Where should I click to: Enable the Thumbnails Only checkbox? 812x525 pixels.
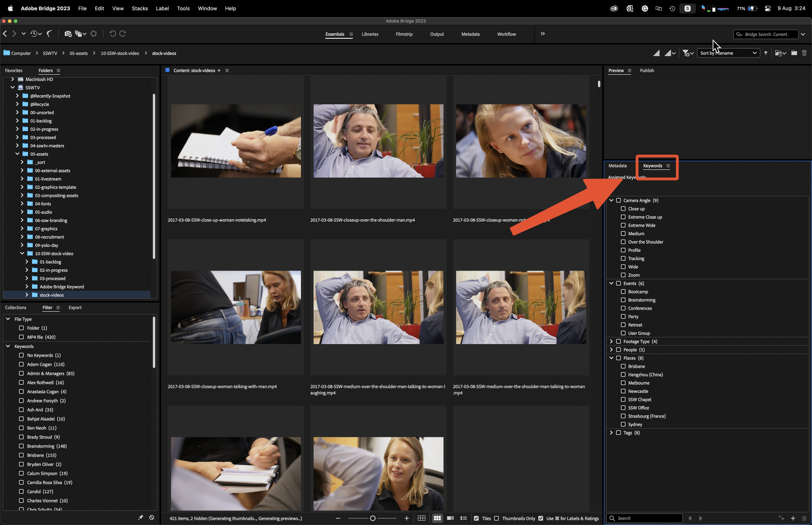click(497, 518)
